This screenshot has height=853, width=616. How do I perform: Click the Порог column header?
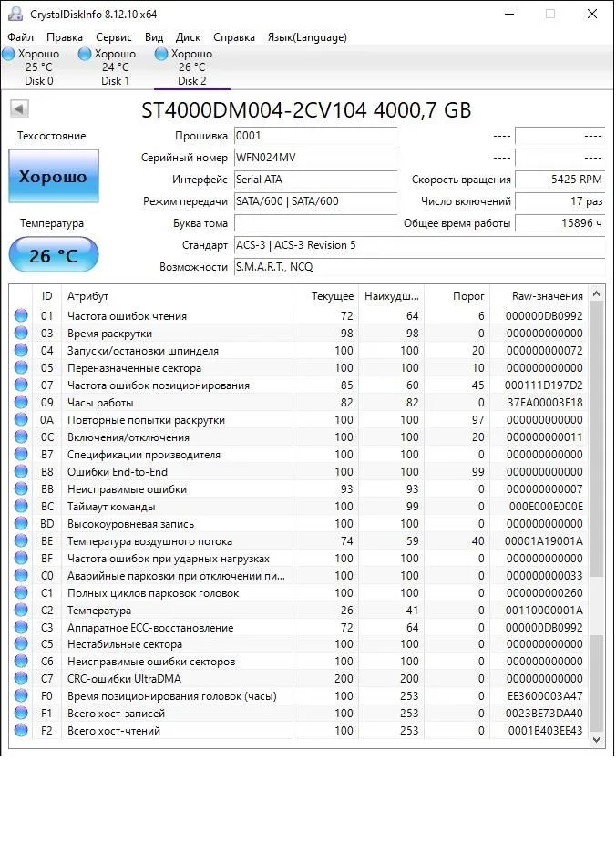pos(457,296)
